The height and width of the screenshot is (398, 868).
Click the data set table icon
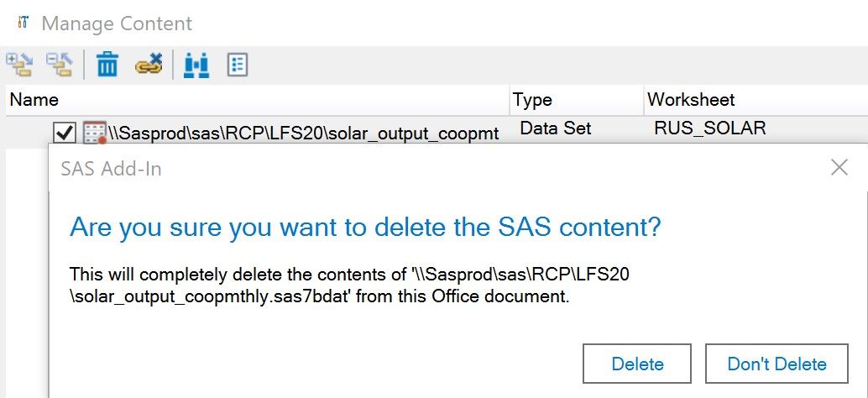tap(94, 133)
